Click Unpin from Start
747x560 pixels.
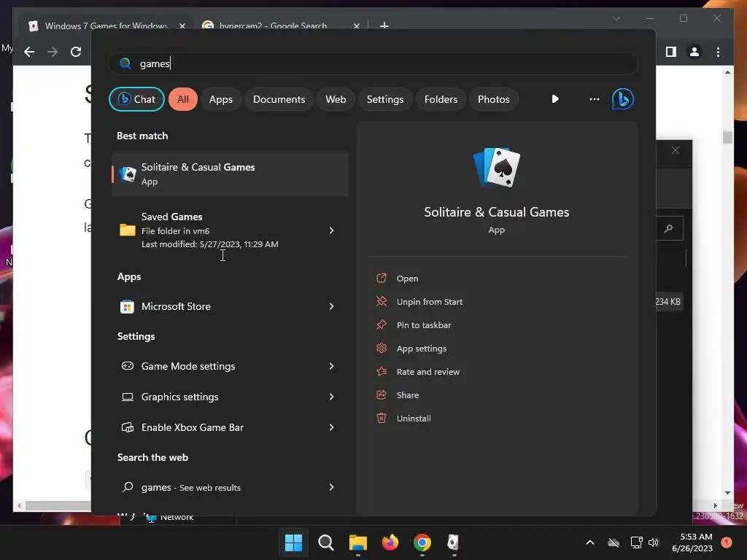pos(429,302)
